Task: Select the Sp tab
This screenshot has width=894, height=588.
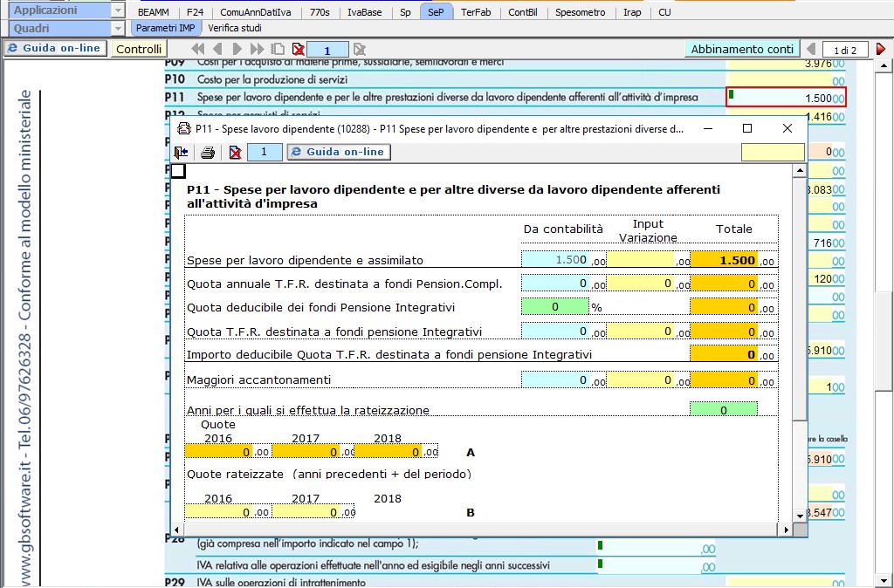Action: (x=405, y=12)
